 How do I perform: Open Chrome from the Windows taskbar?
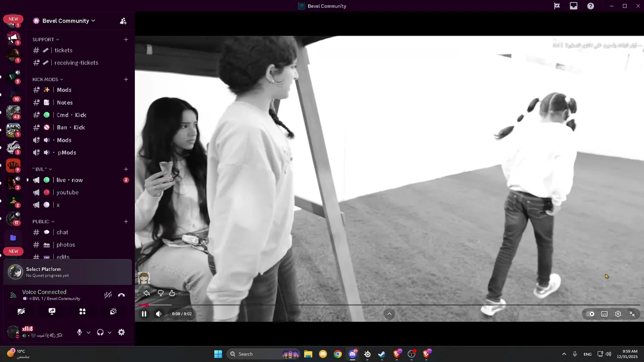338,354
